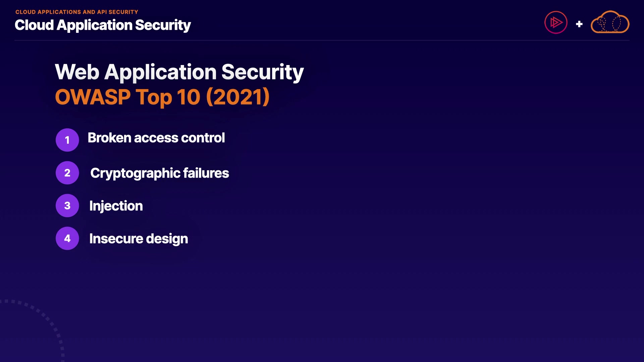Click the orange cloud logo icon
This screenshot has width=644, height=362.
(610, 22)
